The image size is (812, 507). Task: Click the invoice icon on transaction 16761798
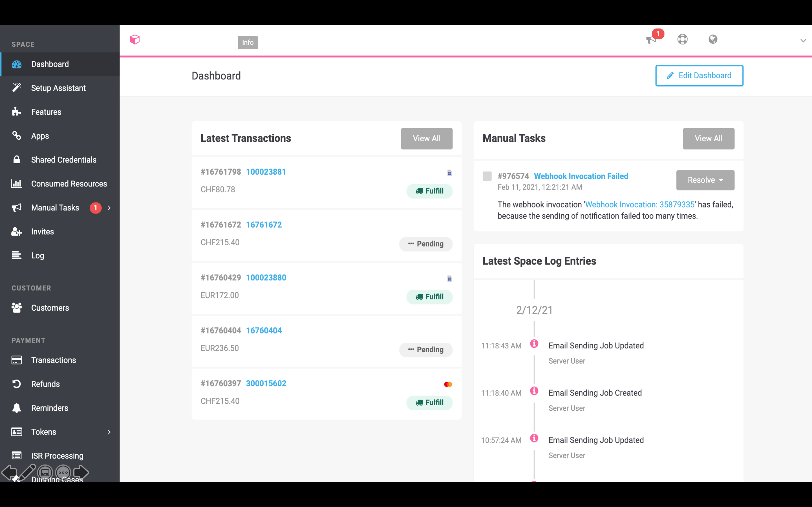[x=449, y=173]
